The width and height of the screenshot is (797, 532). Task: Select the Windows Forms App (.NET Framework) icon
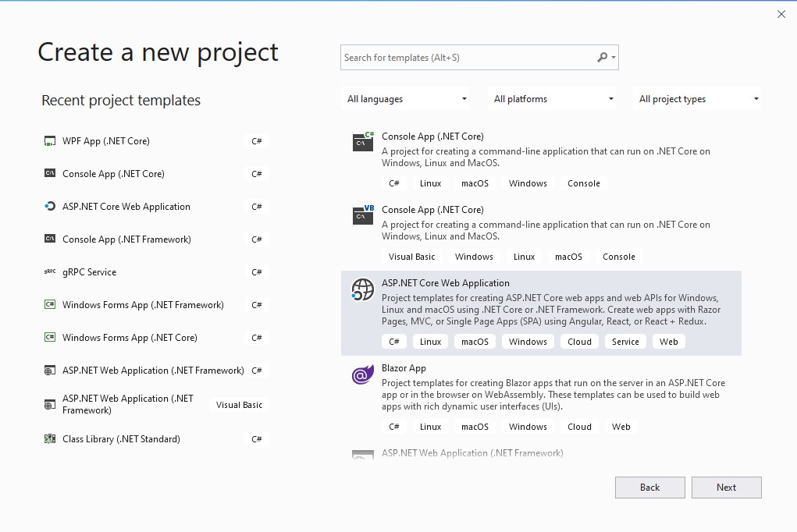[49, 304]
